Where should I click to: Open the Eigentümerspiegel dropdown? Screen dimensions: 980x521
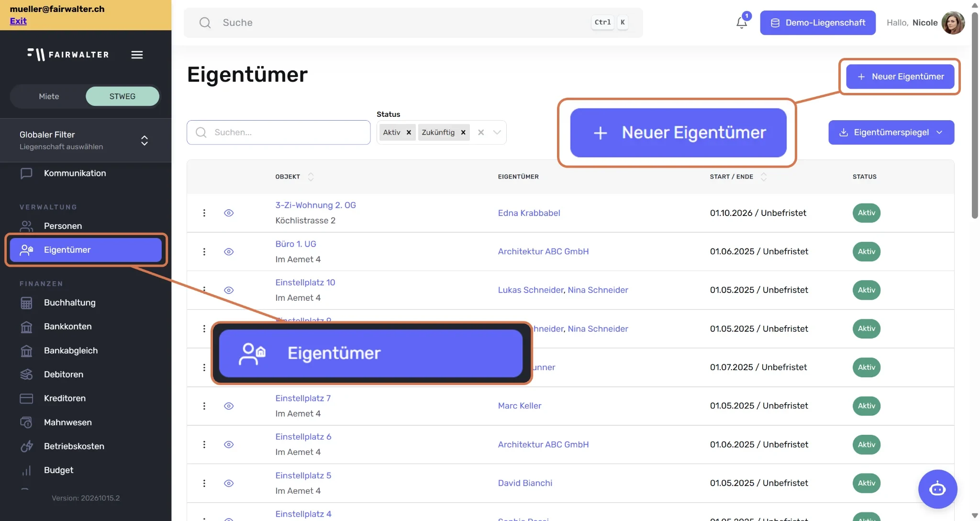pyautogui.click(x=891, y=132)
